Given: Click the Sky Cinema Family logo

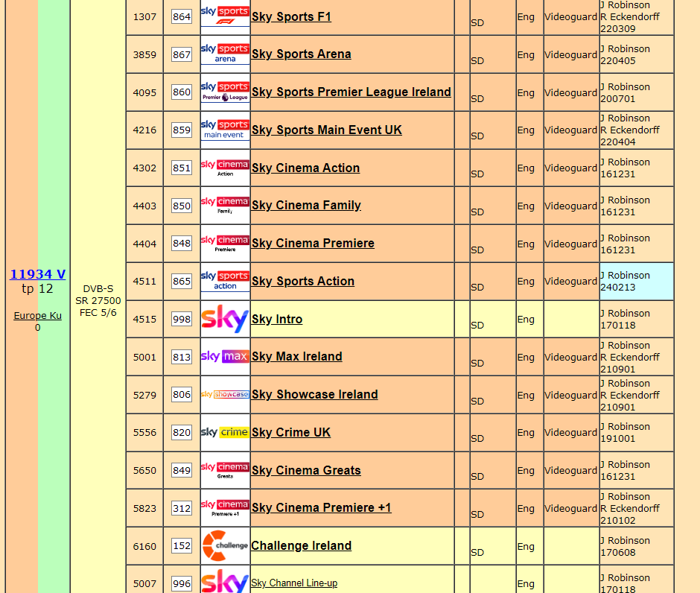Looking at the screenshot, I should pyautogui.click(x=225, y=206).
